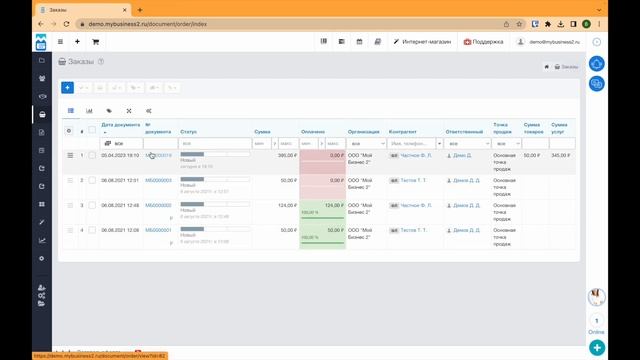The image size is (640, 360).
Task: Click the browser address bar
Action: point(291,24)
